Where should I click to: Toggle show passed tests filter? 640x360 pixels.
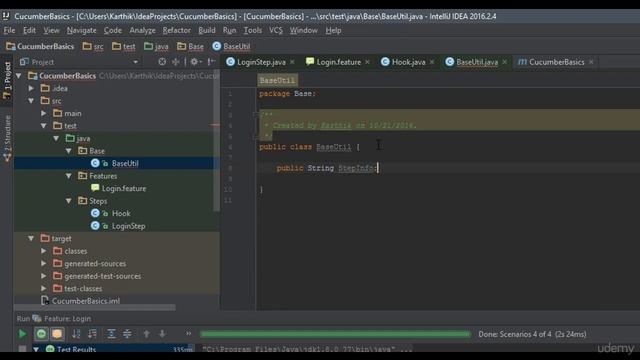pyautogui.click(x=41, y=334)
